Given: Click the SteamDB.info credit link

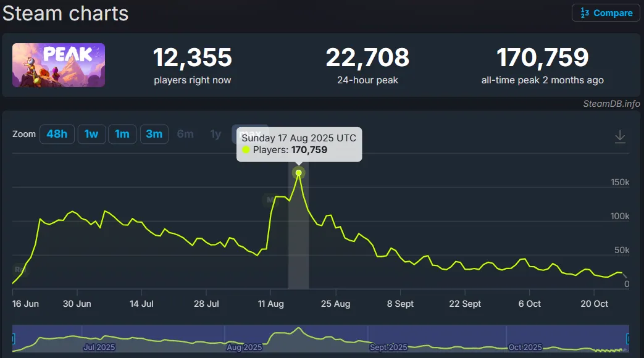Looking at the screenshot, I should click(x=611, y=104).
